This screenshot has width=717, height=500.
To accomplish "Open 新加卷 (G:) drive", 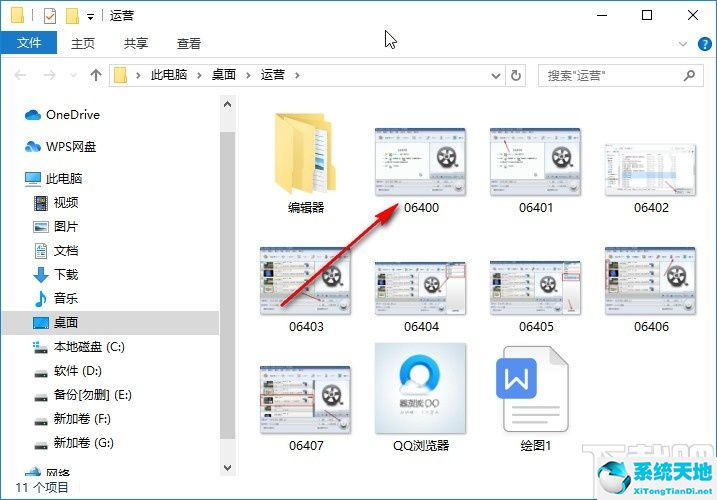I will coord(74,443).
